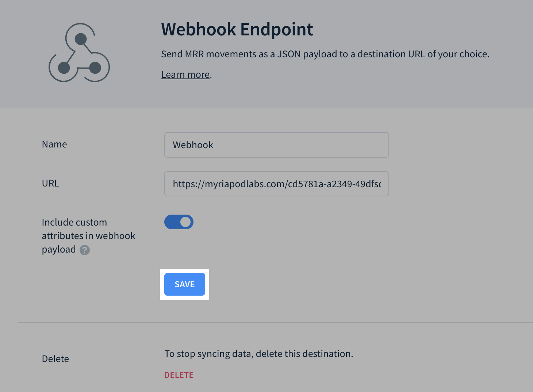Select the Name input containing Webhook
Screen dimensions: 533x392
(276, 145)
